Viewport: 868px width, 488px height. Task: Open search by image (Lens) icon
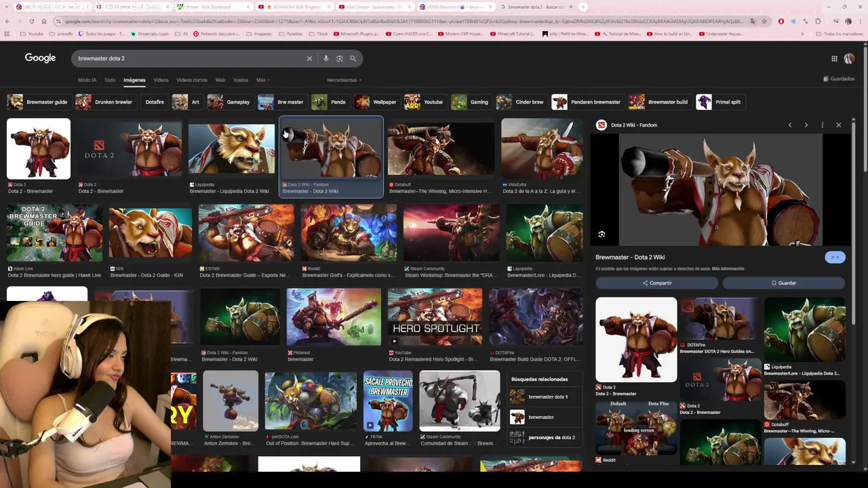pyautogui.click(x=340, y=58)
